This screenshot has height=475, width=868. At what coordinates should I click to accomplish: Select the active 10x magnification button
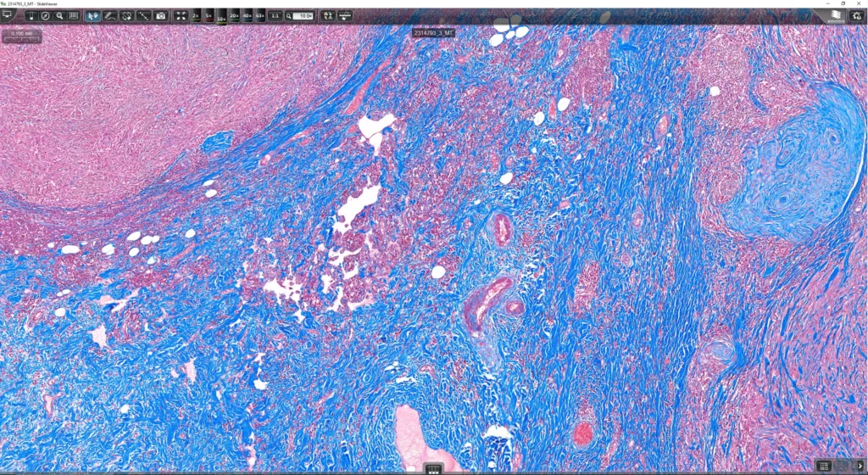[221, 18]
